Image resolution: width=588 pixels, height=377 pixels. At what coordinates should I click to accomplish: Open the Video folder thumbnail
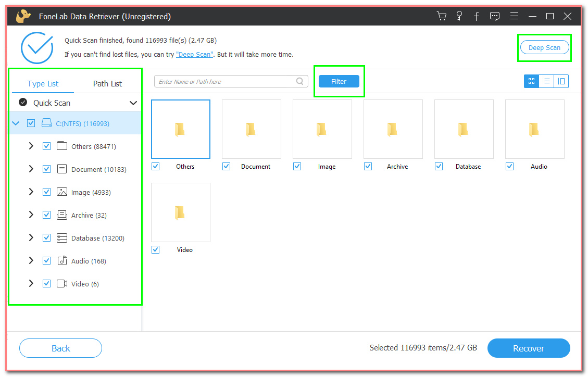pyautogui.click(x=180, y=212)
